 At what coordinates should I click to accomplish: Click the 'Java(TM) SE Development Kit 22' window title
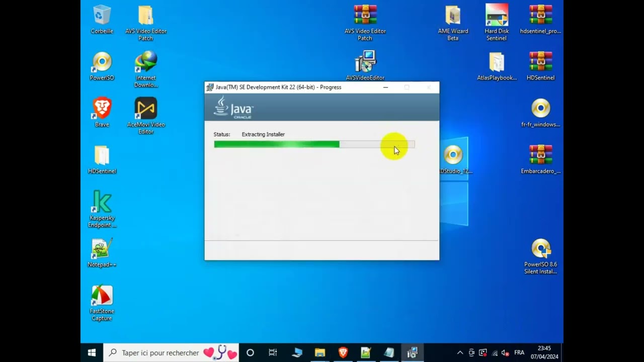(x=278, y=87)
